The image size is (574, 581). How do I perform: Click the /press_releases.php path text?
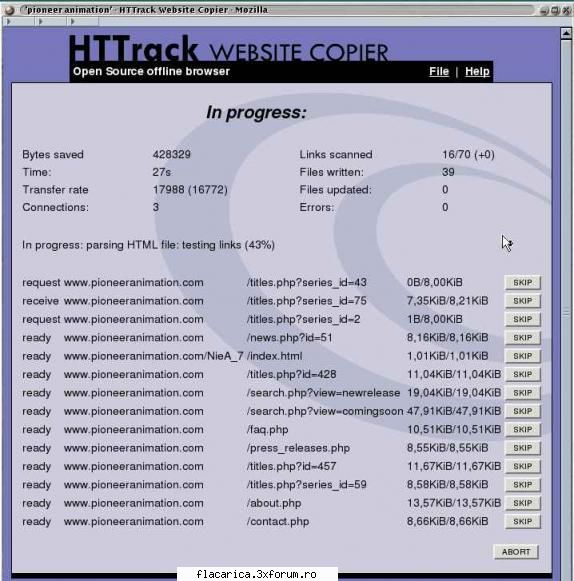[x=298, y=448]
